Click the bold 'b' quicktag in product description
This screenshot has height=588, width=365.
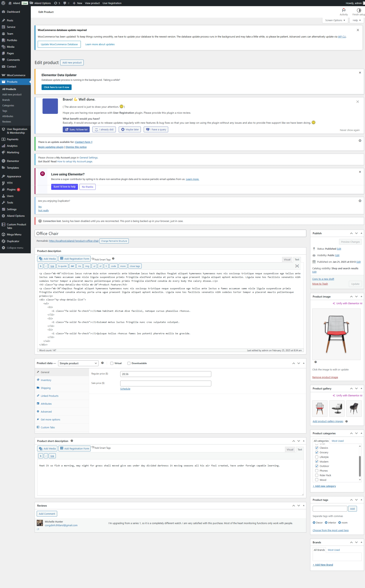[41, 266]
